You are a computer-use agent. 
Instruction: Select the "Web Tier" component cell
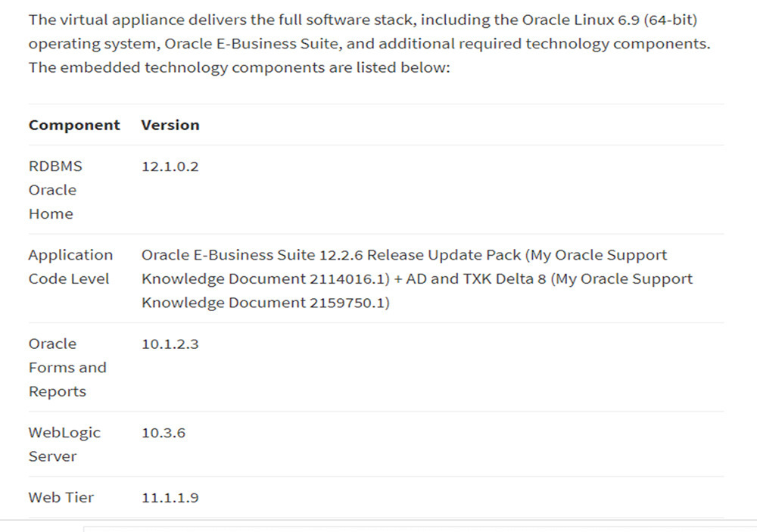[61, 497]
